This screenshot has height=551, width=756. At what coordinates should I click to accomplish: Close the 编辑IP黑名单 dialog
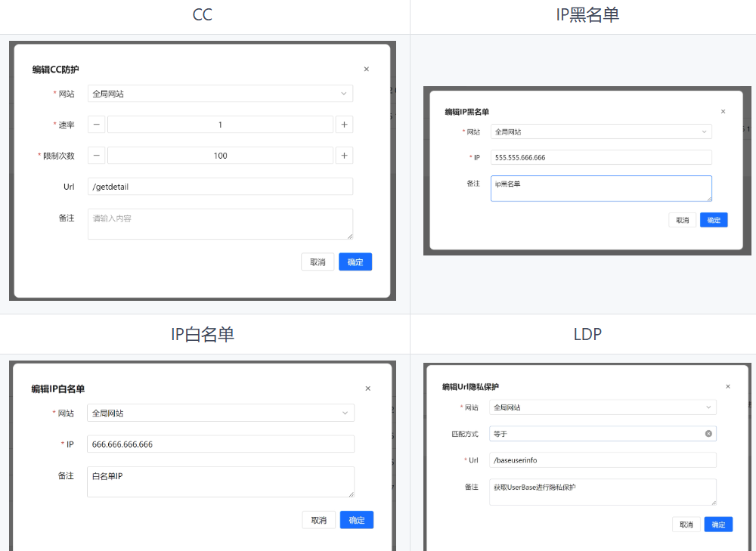coord(723,111)
